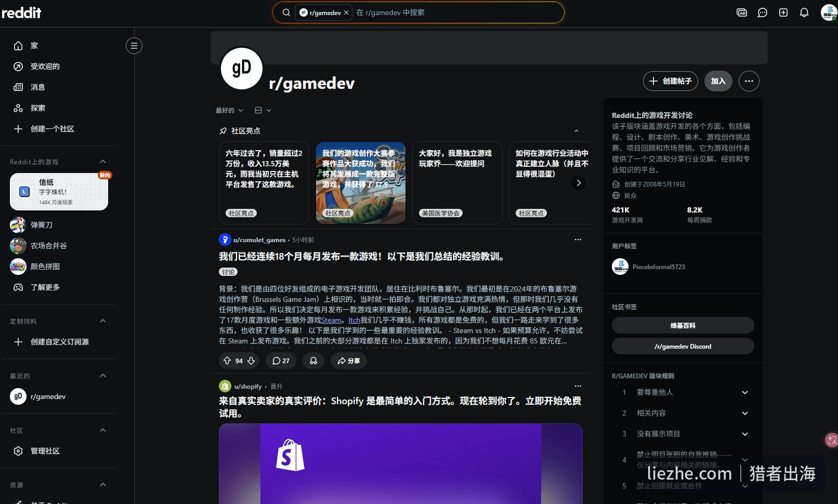Collapse the Reddit上的游戏 section
The width and height of the screenshot is (838, 504).
pos(103,162)
